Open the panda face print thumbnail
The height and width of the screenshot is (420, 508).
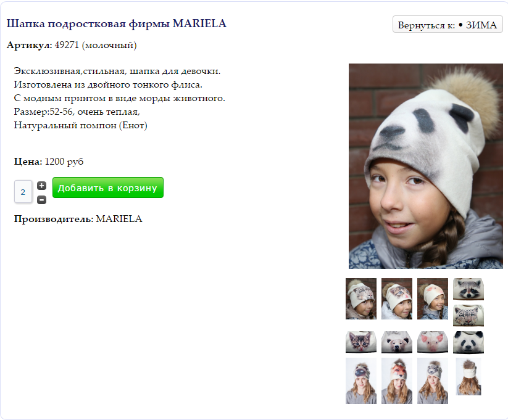pos(468,342)
